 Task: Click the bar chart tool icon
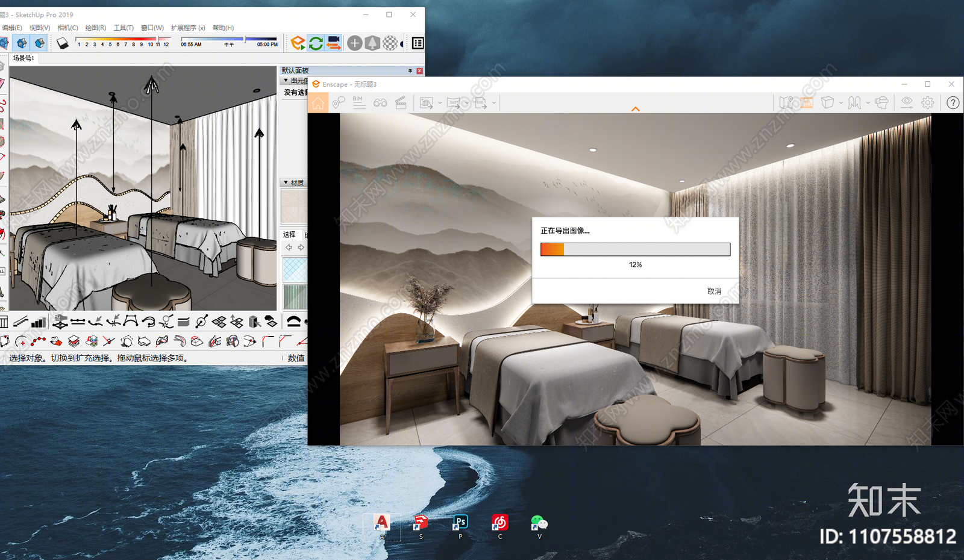pos(39,322)
